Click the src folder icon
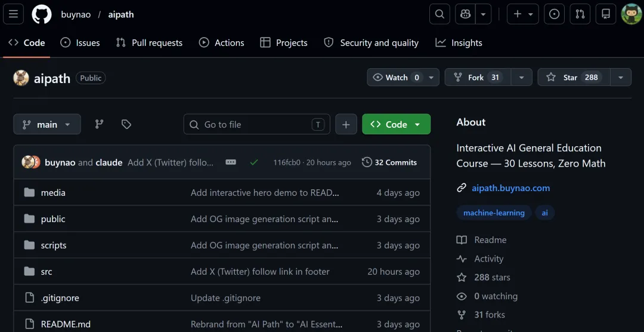This screenshot has height=332, width=644. 29,272
